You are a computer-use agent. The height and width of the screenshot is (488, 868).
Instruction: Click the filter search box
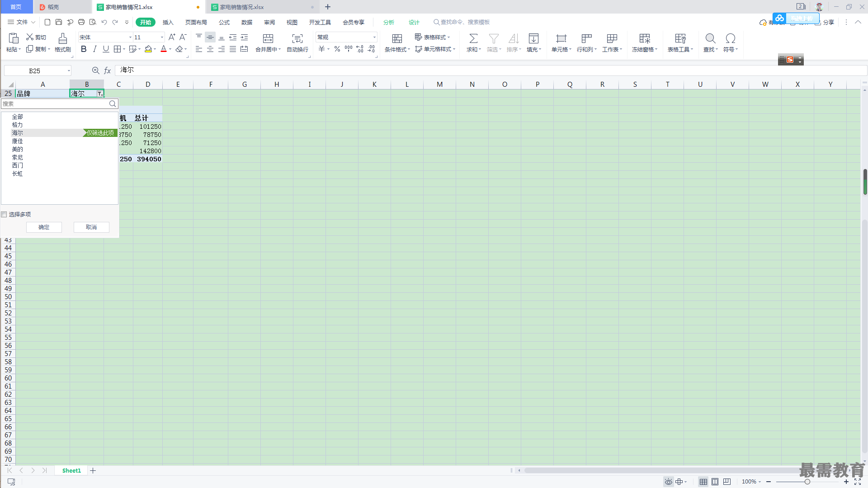point(59,104)
